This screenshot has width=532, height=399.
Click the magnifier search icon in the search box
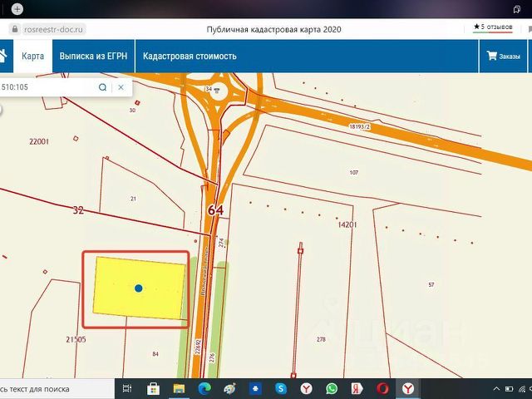coord(102,87)
